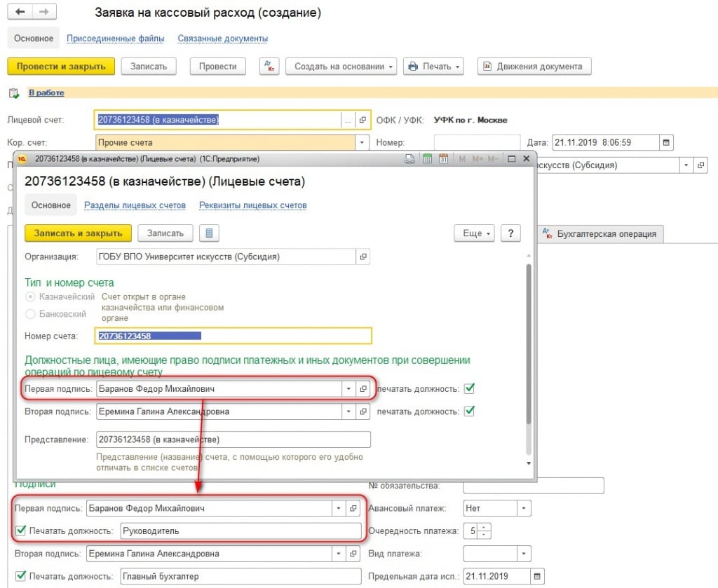Expand Первая подпись dropdown in dialog
Viewport: 718px width, 588px height.
click(348, 389)
